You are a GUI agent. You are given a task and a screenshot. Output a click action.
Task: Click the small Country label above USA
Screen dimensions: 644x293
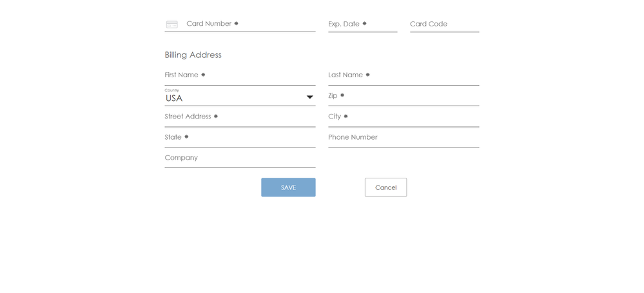(x=171, y=90)
